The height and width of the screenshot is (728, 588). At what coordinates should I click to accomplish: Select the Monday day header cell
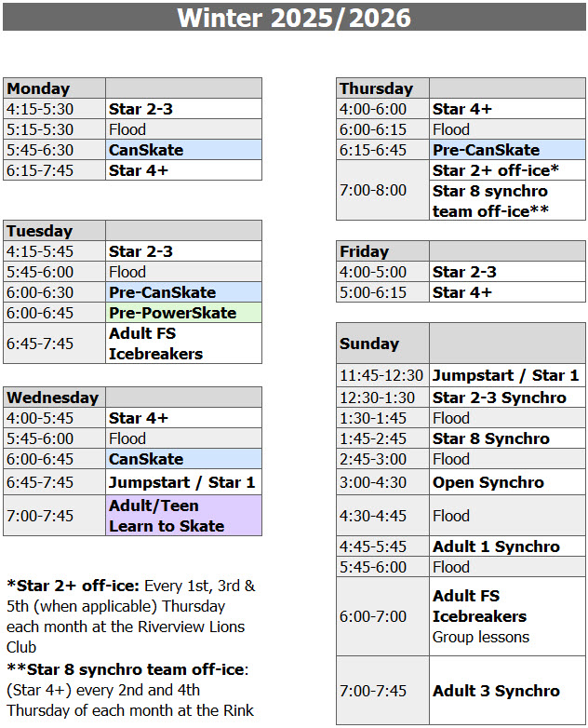(x=54, y=88)
